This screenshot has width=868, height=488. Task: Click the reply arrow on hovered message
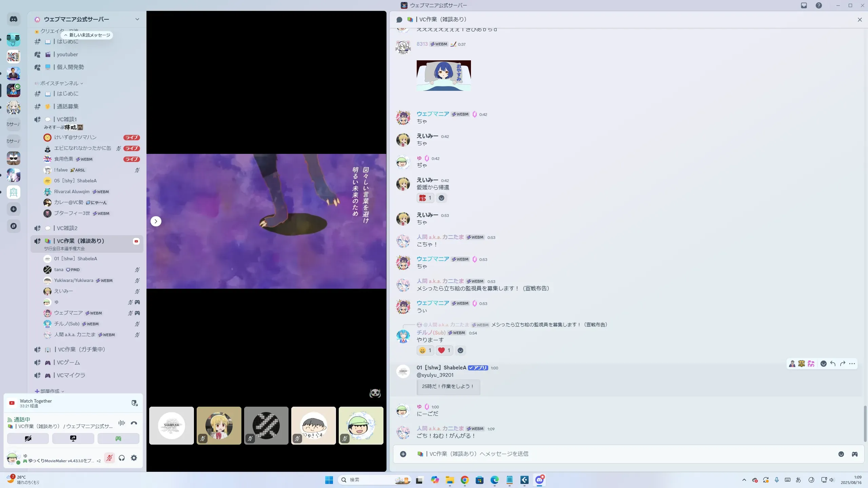pyautogui.click(x=833, y=364)
